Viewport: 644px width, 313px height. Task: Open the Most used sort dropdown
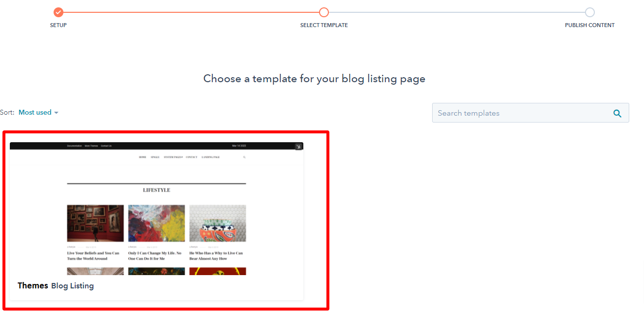38,112
